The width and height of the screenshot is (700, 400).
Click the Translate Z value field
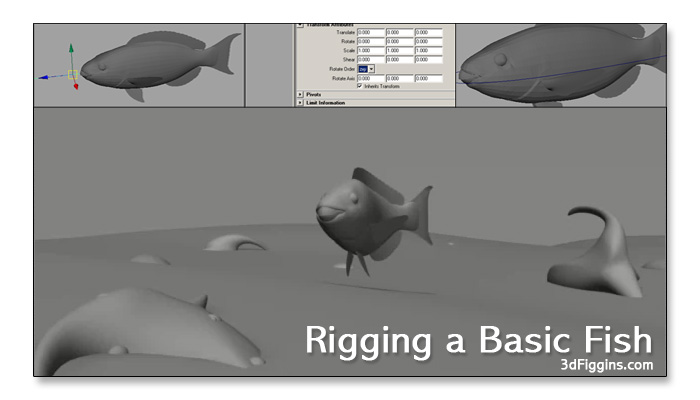tap(429, 33)
